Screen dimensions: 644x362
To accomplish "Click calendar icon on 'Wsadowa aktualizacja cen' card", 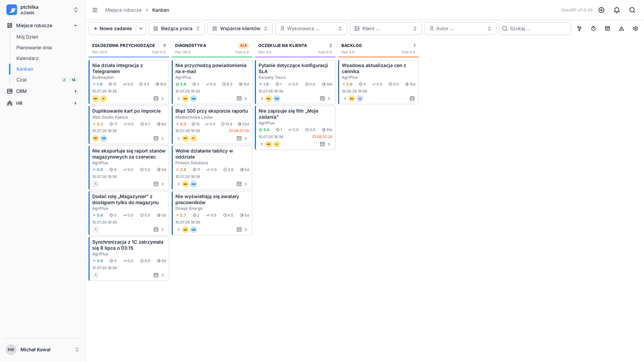I will pyautogui.click(x=412, y=99).
